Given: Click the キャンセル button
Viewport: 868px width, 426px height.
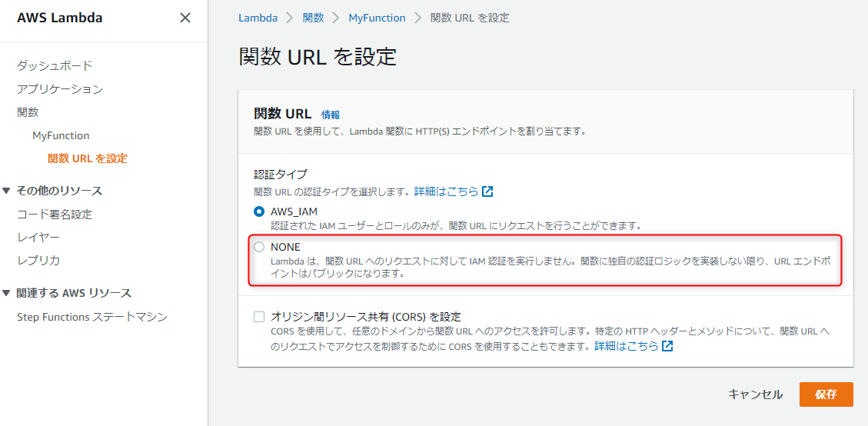Looking at the screenshot, I should point(755,394).
